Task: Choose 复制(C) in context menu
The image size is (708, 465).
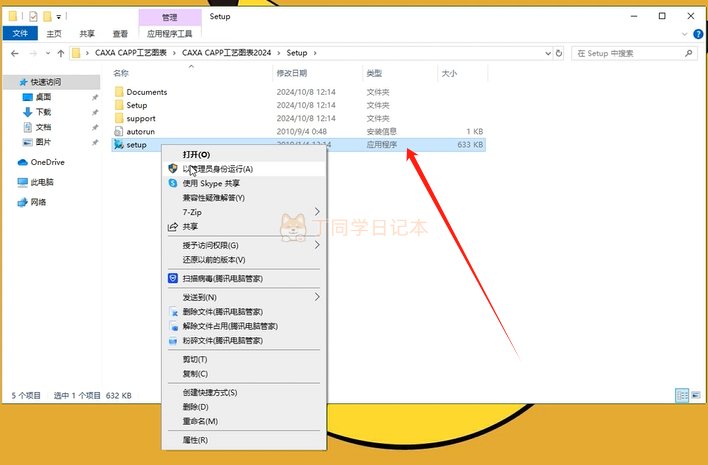Action: tap(244, 374)
